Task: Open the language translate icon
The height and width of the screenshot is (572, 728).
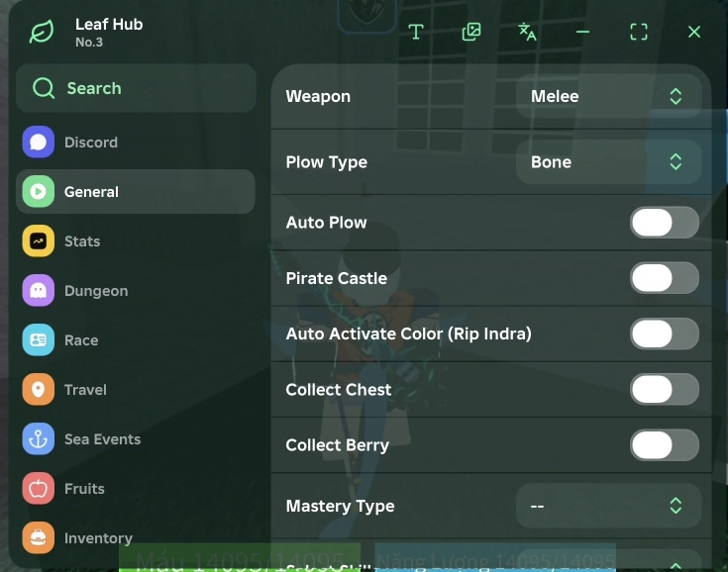Action: [x=527, y=32]
